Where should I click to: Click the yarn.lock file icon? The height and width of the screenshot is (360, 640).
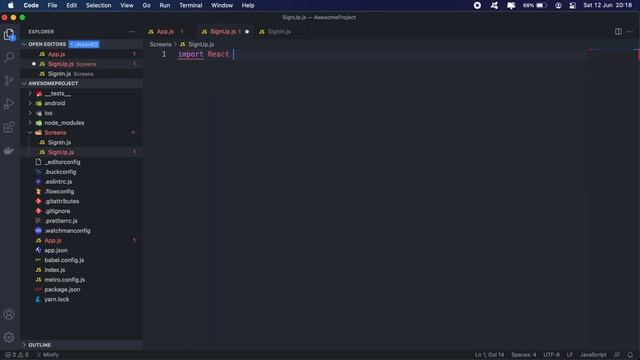click(x=38, y=299)
